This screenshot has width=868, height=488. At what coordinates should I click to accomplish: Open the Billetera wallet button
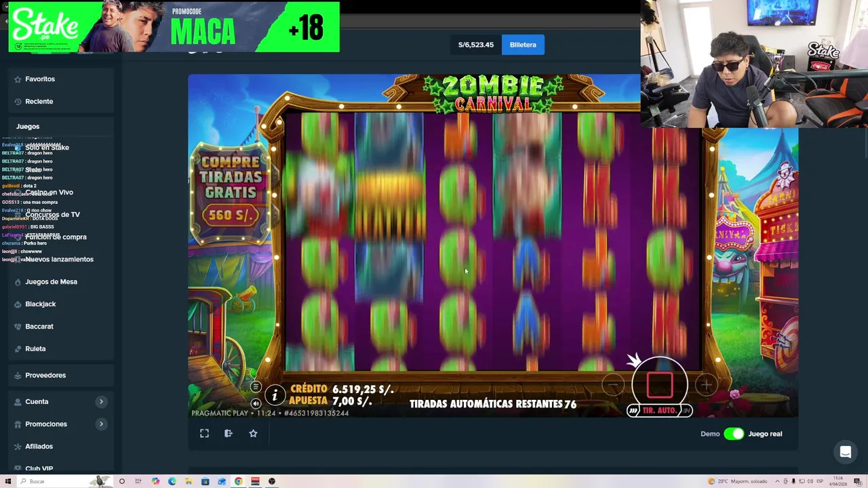click(x=523, y=45)
